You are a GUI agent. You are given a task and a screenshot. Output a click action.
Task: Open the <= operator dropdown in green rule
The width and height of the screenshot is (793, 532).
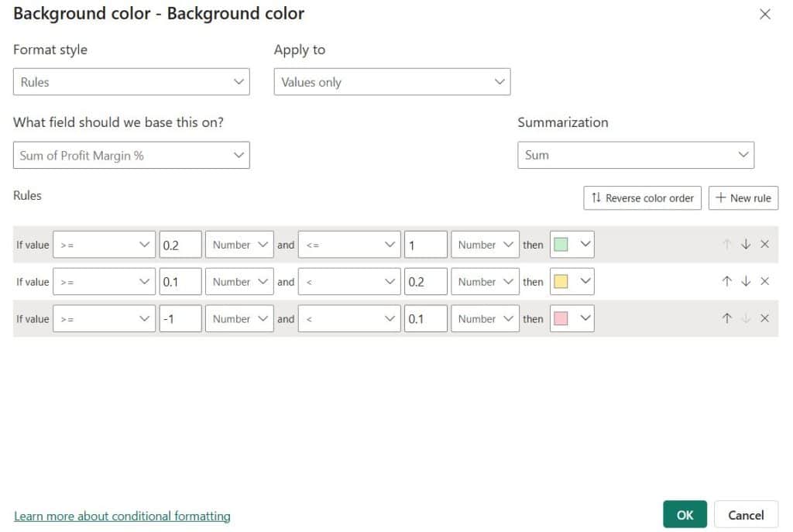(349, 245)
